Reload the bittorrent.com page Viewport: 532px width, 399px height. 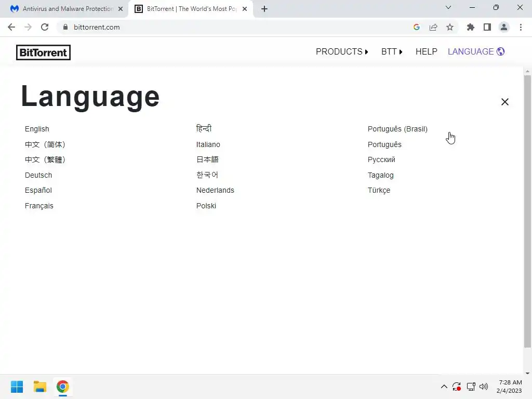(45, 27)
